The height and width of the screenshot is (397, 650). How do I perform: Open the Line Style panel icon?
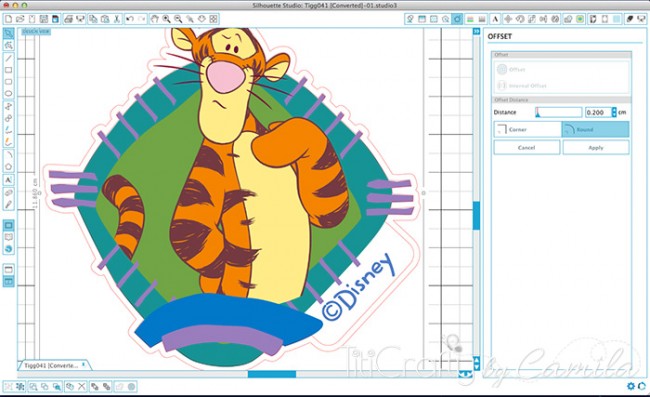click(482, 19)
